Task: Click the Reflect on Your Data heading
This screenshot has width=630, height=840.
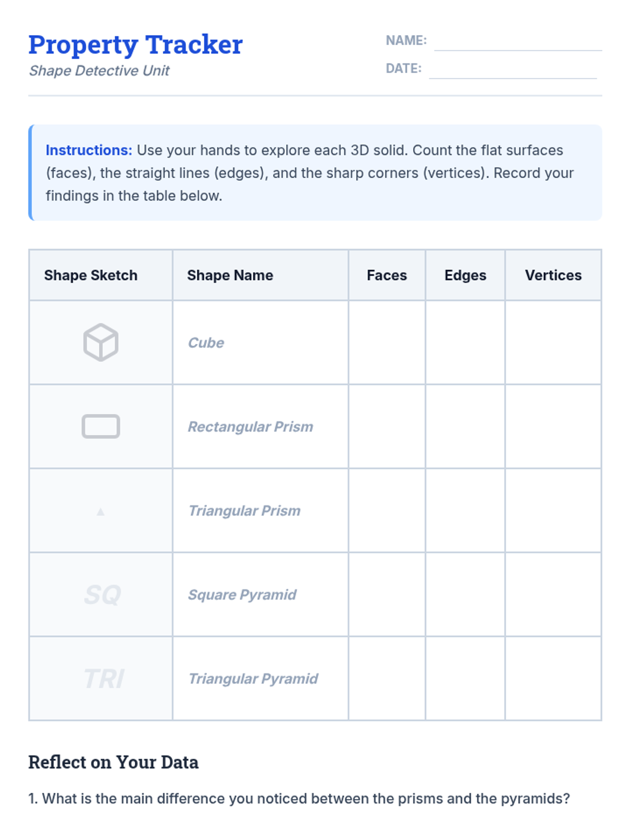Action: click(x=113, y=762)
